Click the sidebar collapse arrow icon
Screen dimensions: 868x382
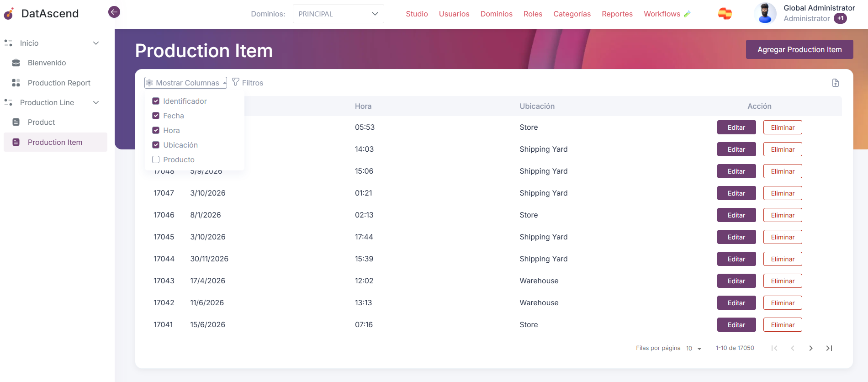(114, 12)
